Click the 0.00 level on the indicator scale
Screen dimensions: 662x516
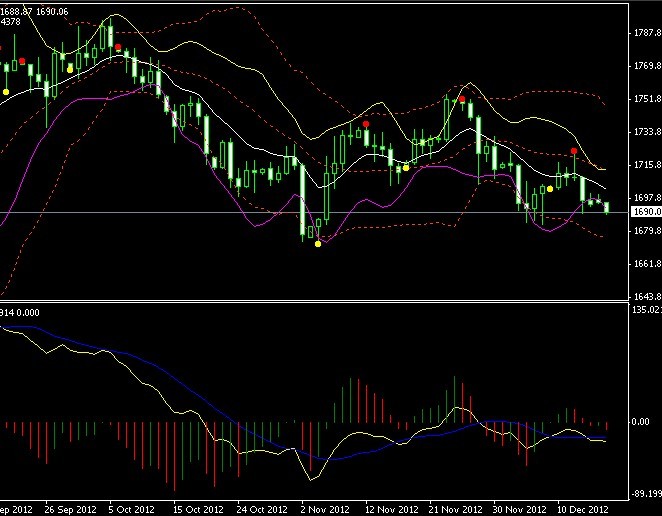tap(641, 422)
